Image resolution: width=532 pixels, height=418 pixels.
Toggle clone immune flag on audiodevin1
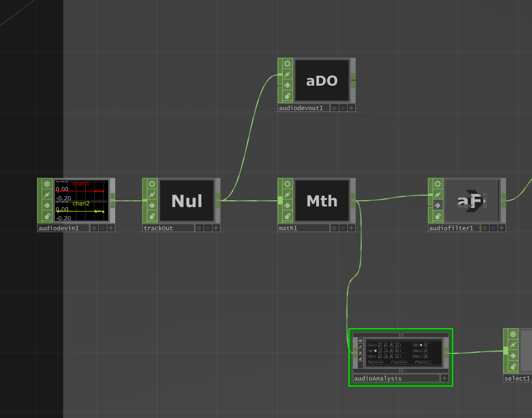point(47,195)
